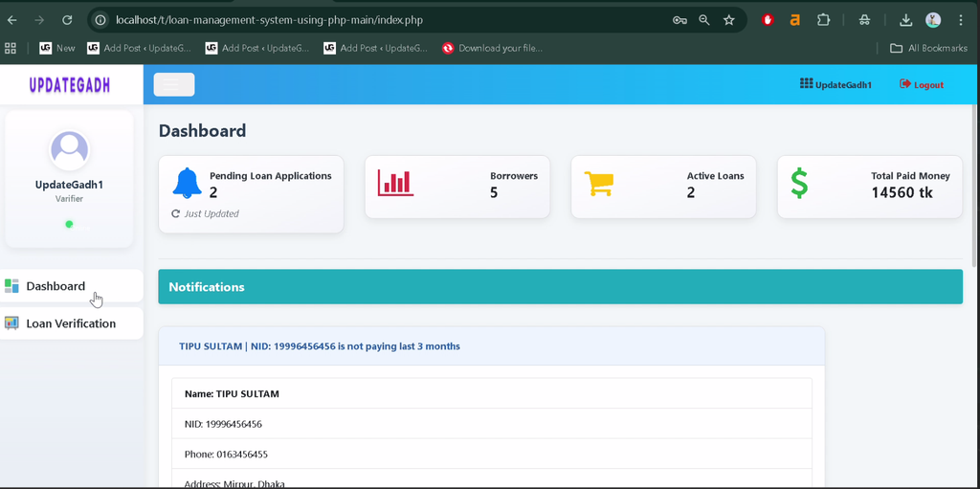The width and height of the screenshot is (980, 489).
Task: Click the 'Varifier' role text
Action: [69, 199]
